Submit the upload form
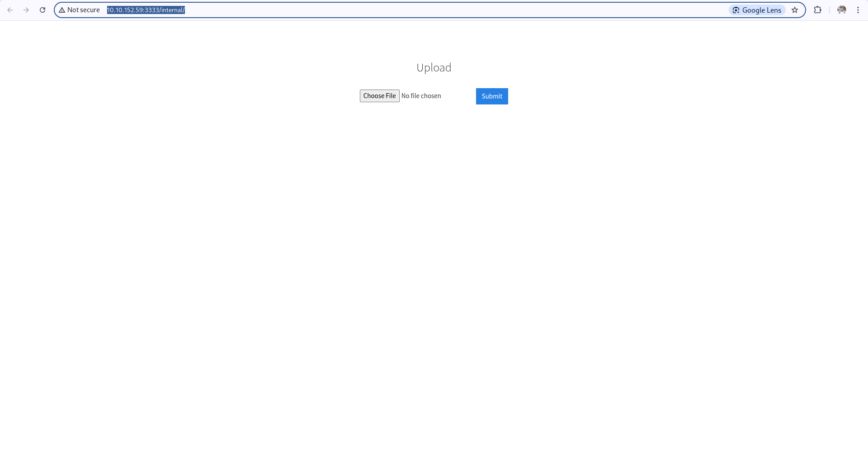 [x=492, y=96]
